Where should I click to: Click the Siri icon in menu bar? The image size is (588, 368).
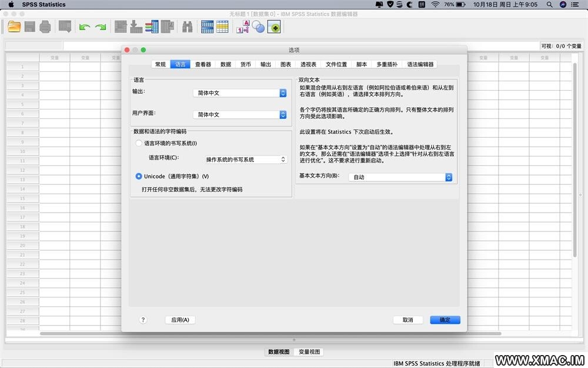click(x=563, y=5)
